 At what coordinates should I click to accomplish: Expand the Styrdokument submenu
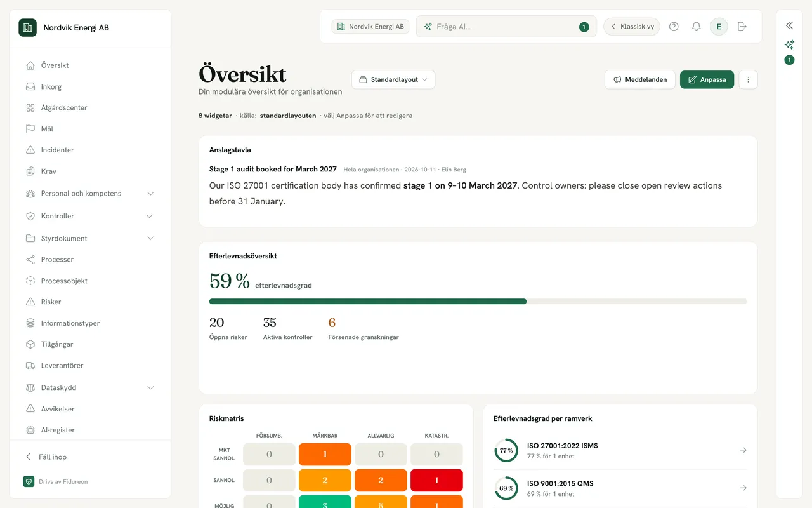(150, 238)
